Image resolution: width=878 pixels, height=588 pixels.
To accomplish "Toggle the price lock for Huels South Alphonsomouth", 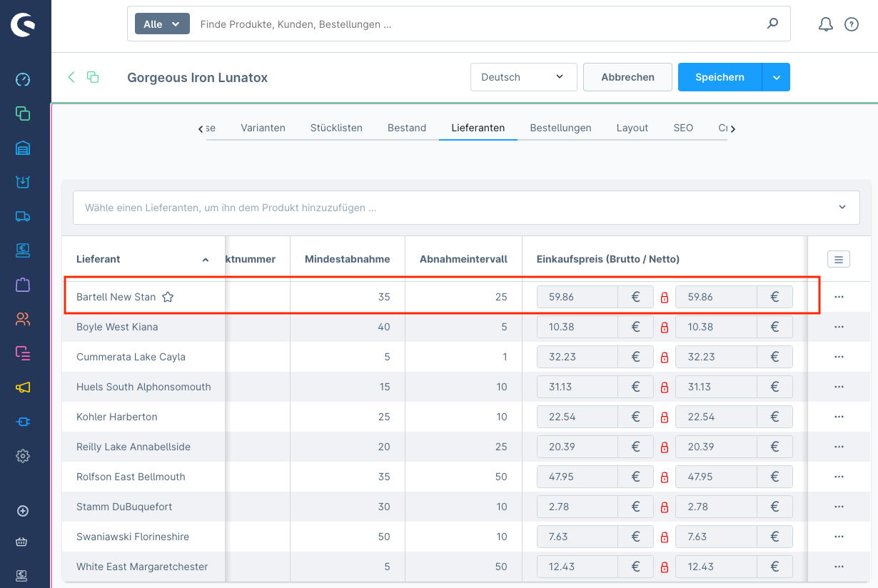I will (665, 387).
